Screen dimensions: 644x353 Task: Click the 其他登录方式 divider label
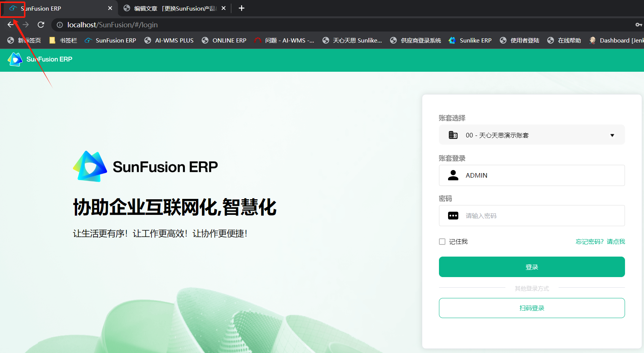click(532, 288)
